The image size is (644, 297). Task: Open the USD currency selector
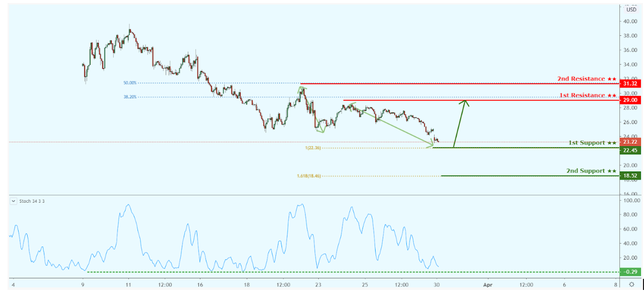pyautogui.click(x=631, y=9)
